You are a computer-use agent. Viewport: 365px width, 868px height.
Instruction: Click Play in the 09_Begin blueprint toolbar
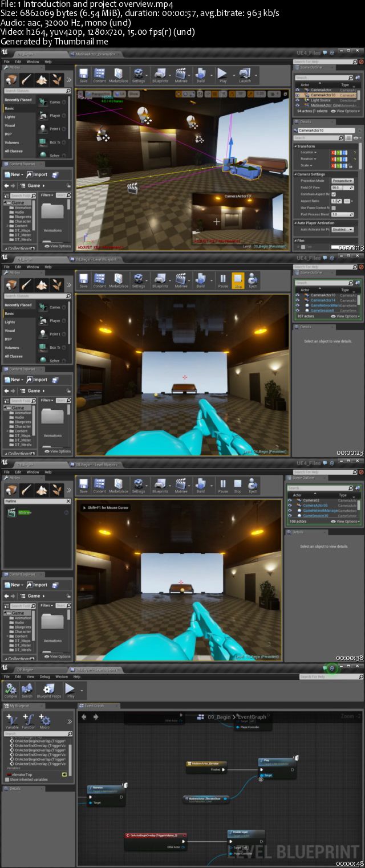pyautogui.click(x=70, y=691)
